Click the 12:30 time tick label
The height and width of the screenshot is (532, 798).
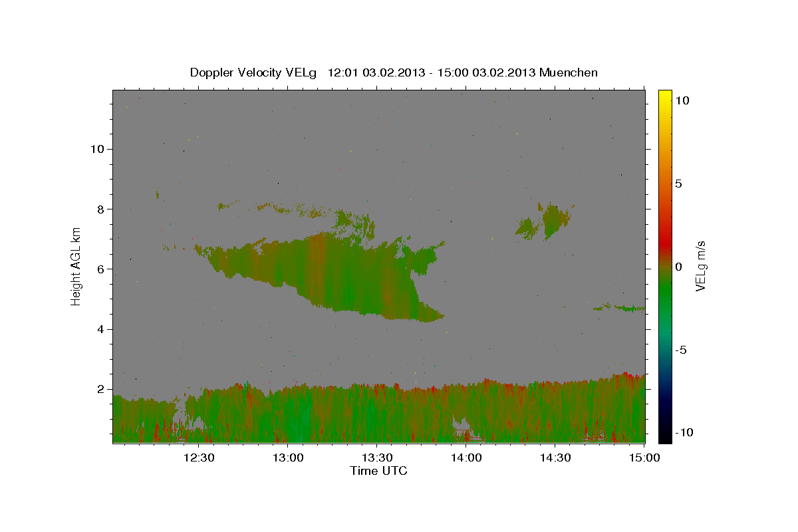(x=199, y=458)
